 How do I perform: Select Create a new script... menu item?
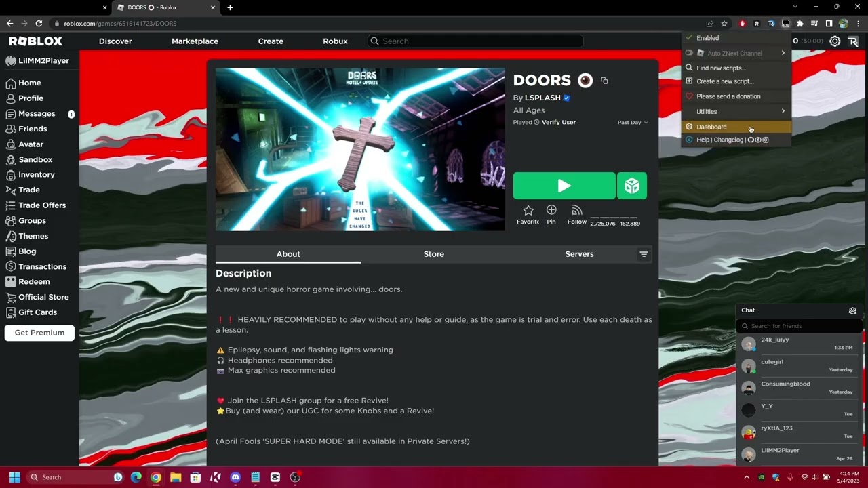(x=736, y=81)
